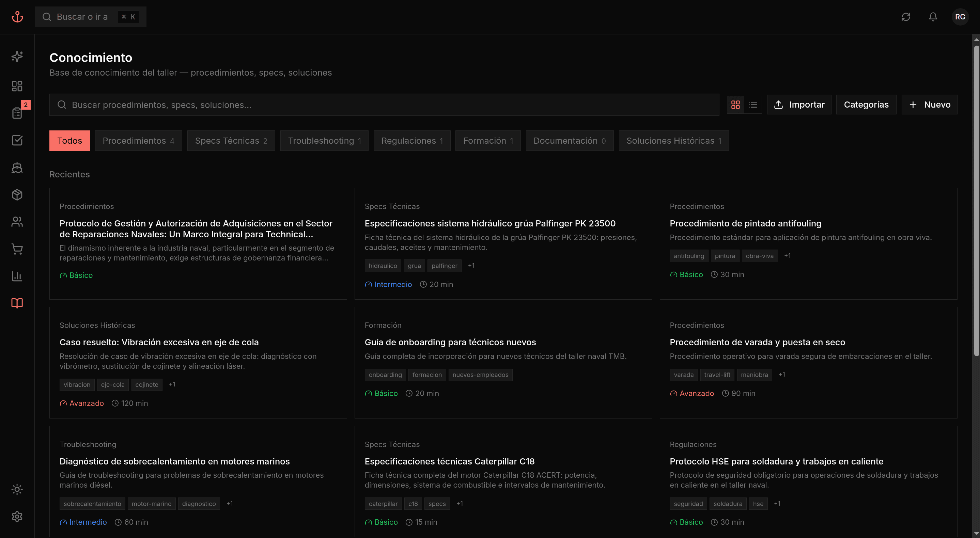Toggle light theme with the sun icon
Screen dimensions: 980x538
point(17,490)
